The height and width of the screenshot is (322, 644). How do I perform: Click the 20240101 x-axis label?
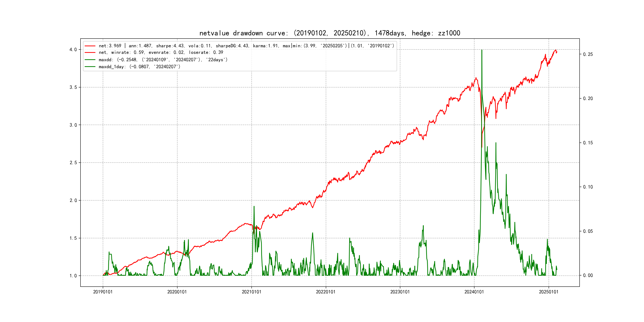click(x=474, y=292)
